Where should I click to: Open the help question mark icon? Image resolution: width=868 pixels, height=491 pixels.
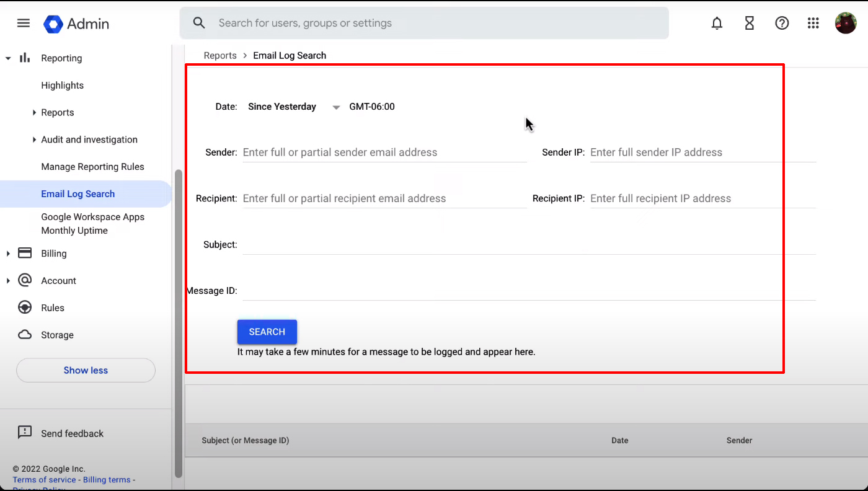pyautogui.click(x=782, y=23)
